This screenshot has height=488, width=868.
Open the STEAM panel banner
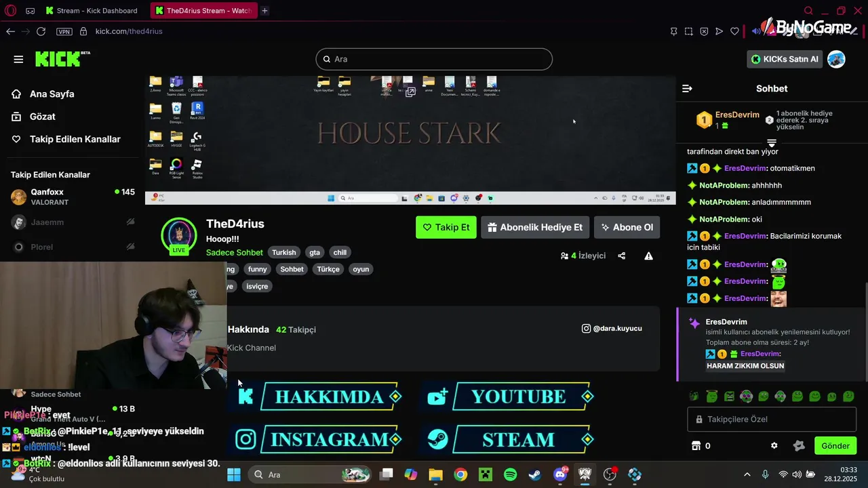point(511,440)
